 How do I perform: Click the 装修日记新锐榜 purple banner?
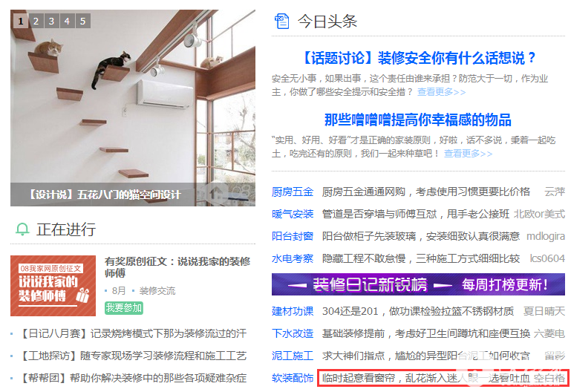tap(418, 284)
